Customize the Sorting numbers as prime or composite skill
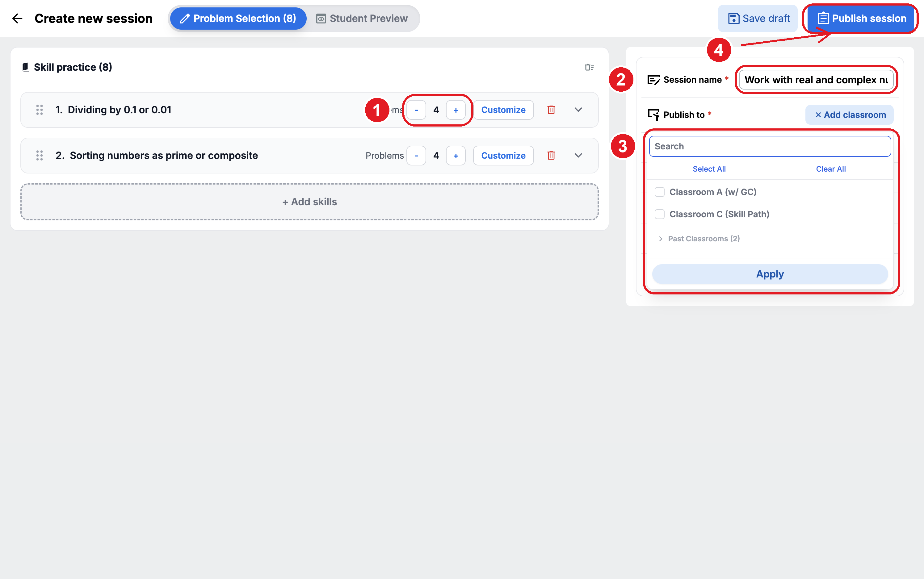Screen dimensions: 924x579 point(503,156)
